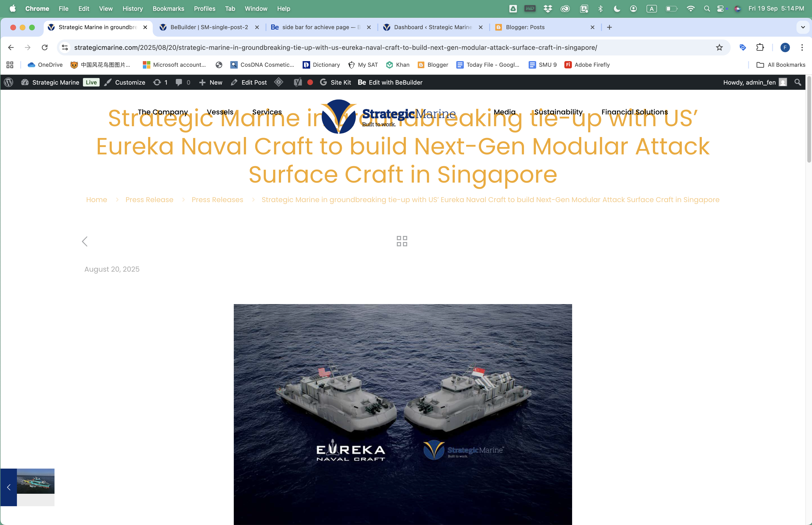Viewport: 812px width, 525px height.
Task: Click the admin bar search magnifier
Action: tap(798, 82)
